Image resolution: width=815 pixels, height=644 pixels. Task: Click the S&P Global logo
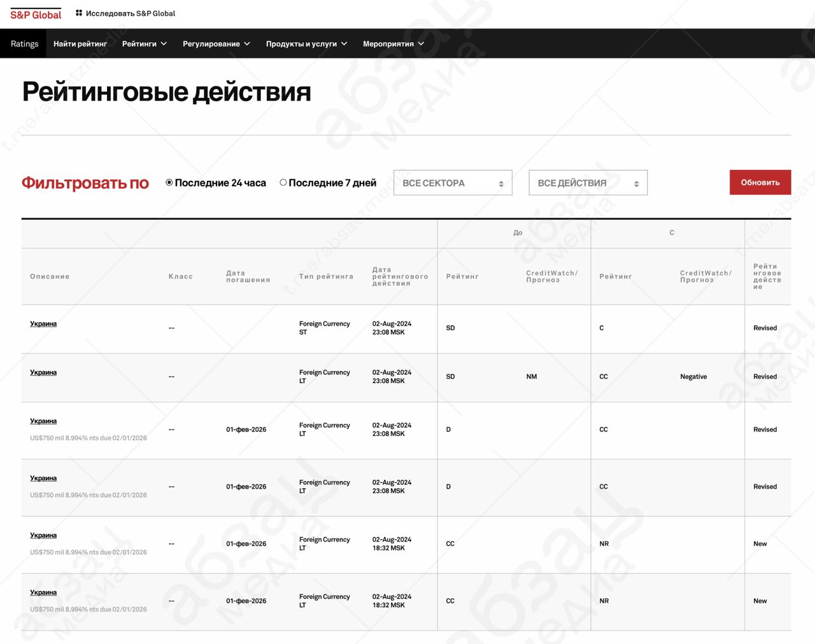point(36,14)
